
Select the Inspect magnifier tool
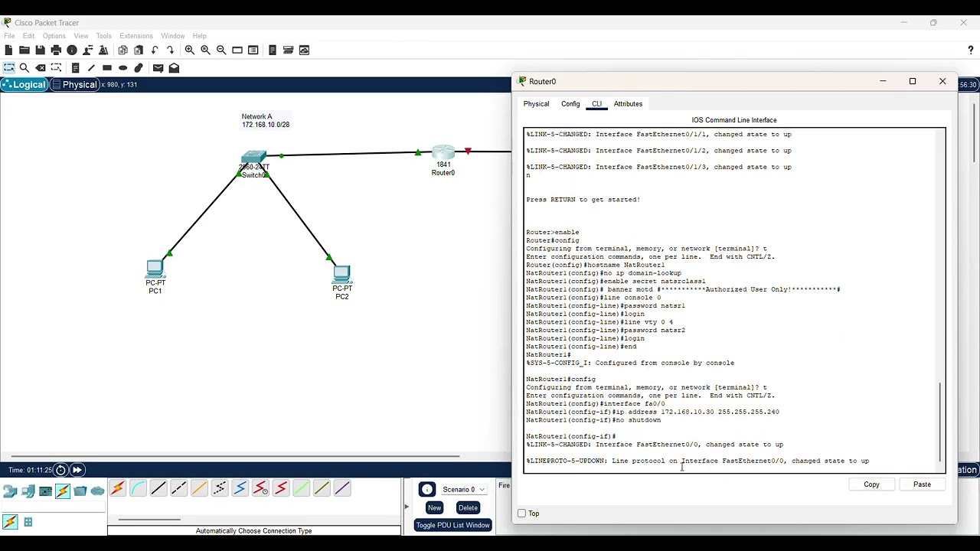click(x=24, y=68)
